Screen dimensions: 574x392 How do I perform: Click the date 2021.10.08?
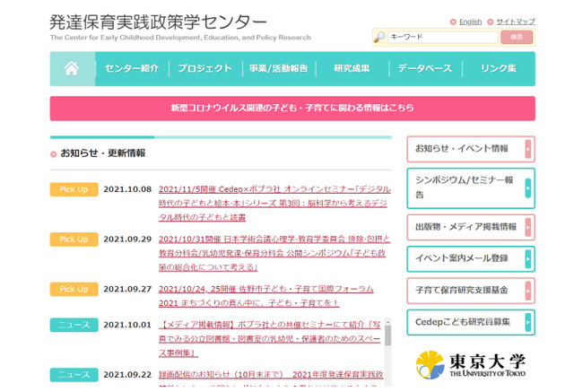127,189
